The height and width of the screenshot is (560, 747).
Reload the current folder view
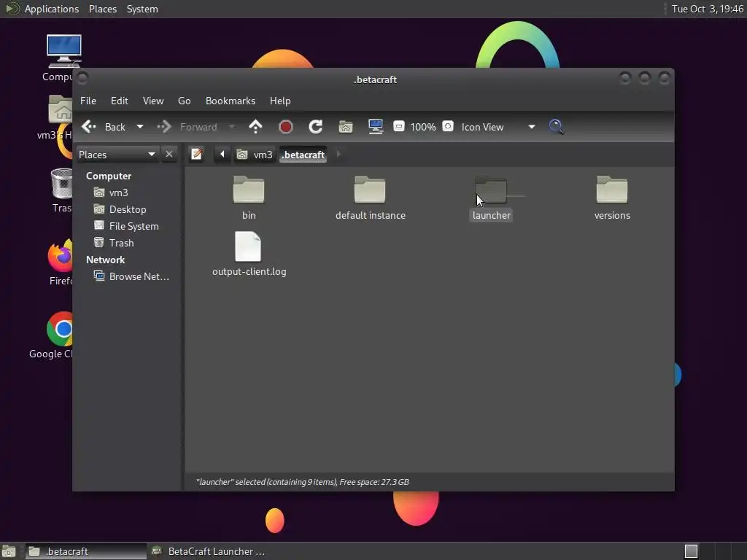tap(315, 127)
